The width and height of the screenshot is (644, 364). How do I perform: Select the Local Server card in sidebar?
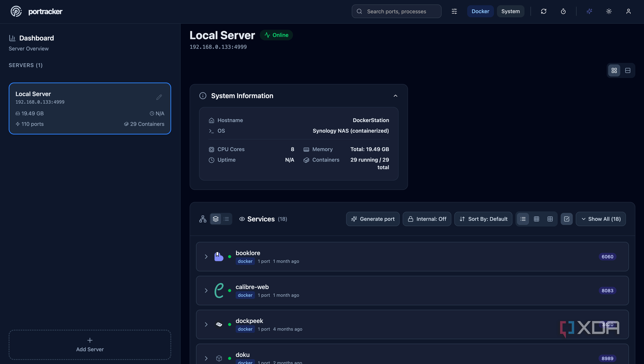pyautogui.click(x=90, y=108)
